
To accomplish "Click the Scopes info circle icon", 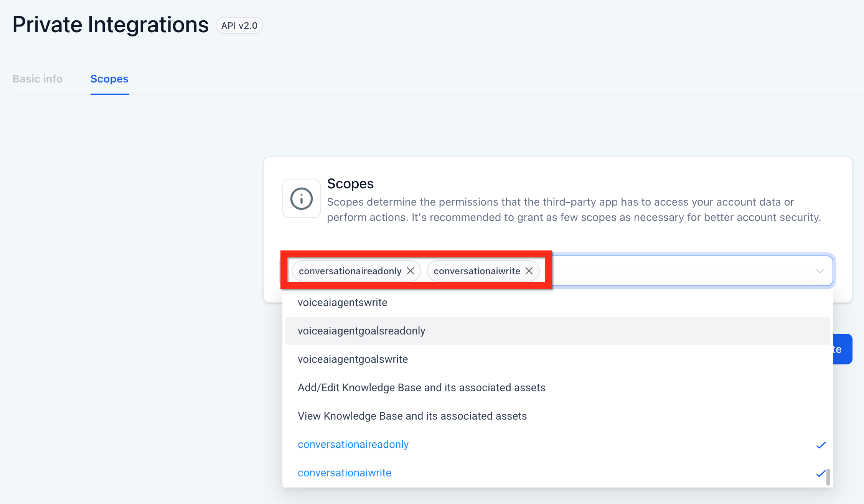I will [x=302, y=199].
